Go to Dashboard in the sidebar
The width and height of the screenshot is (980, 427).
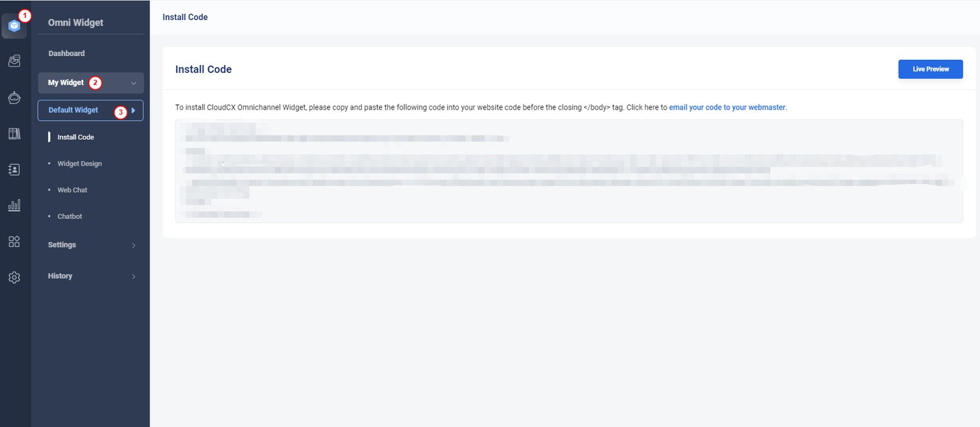[66, 53]
